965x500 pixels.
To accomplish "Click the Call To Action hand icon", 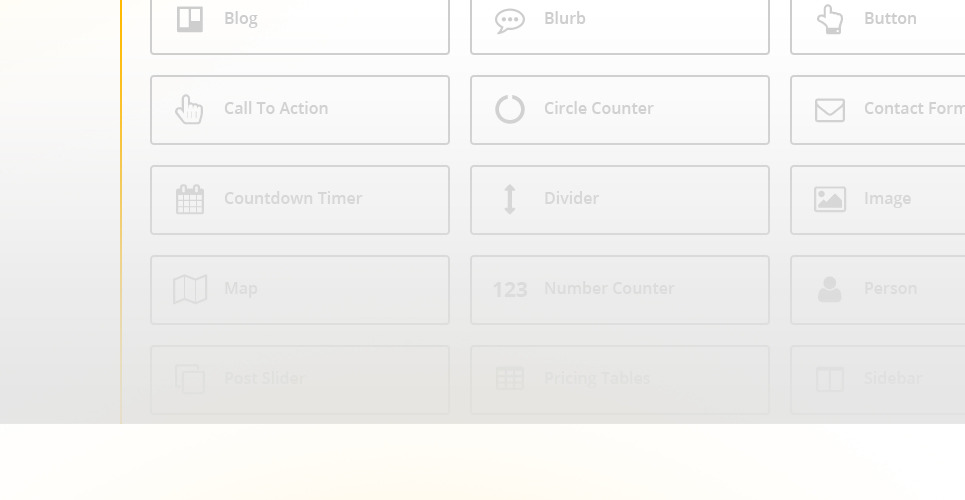I will [189, 109].
